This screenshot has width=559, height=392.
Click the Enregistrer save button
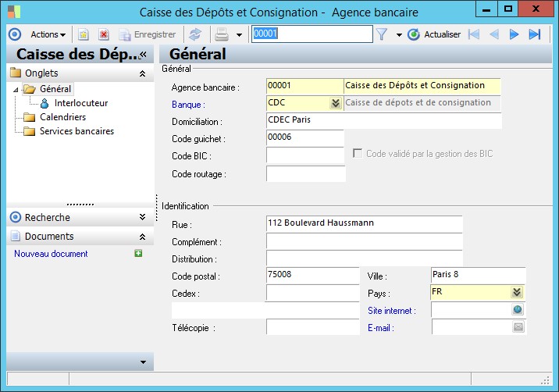[148, 34]
